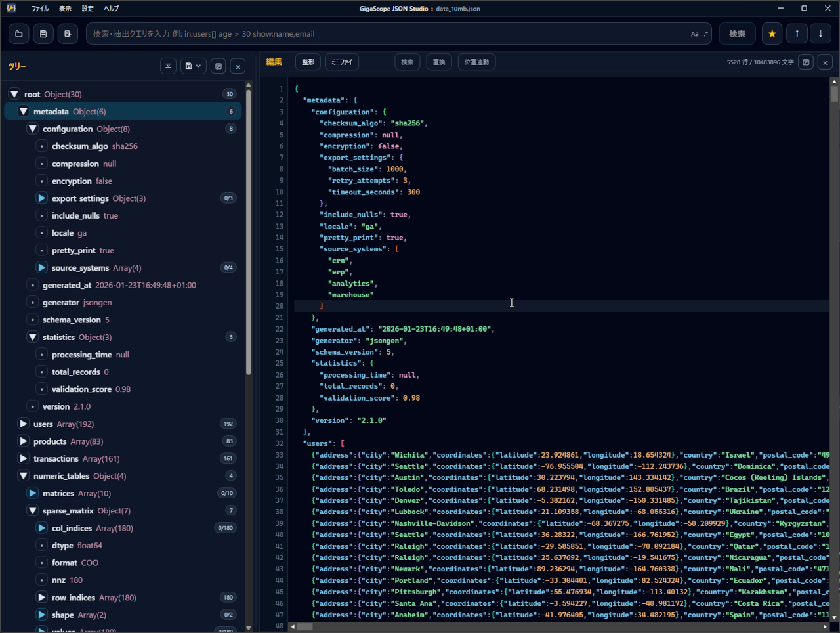The width and height of the screenshot is (840, 633).
Task: Select the dtype float64 tree row
Action: pos(123,546)
